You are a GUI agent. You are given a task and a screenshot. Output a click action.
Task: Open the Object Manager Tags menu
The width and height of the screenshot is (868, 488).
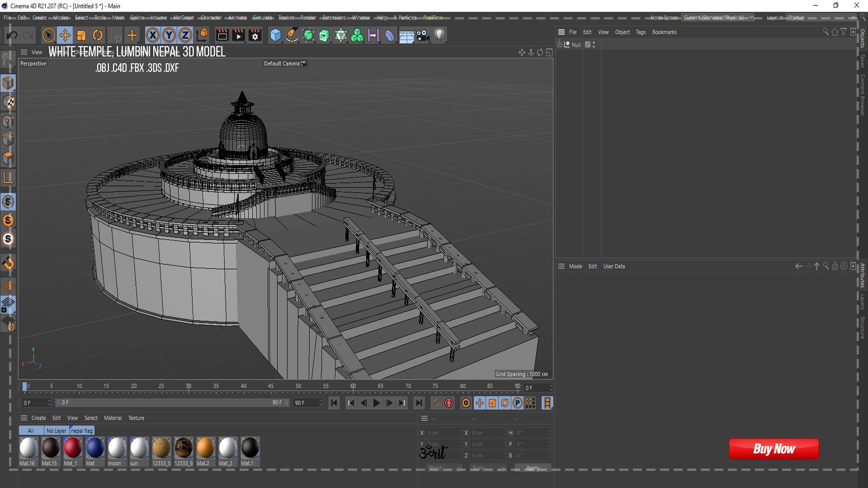pos(641,32)
